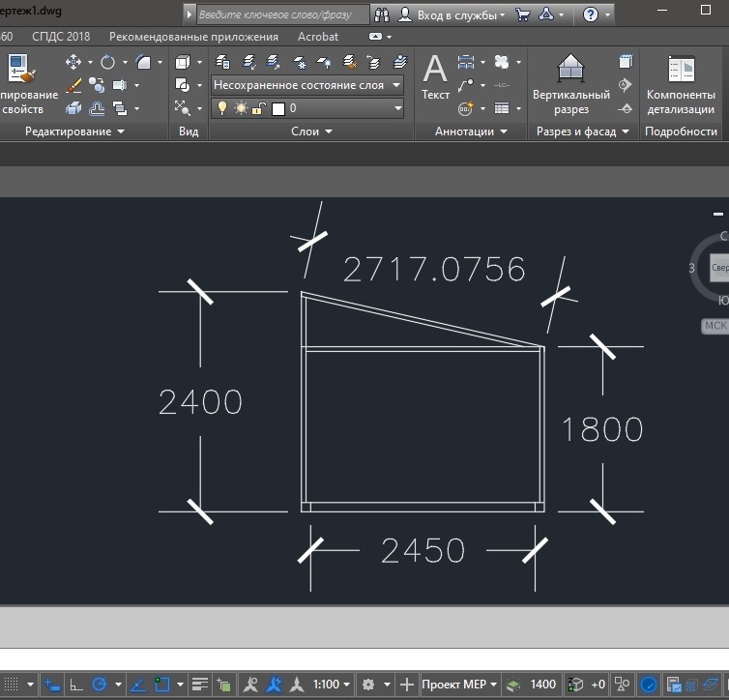Select the Rotate tool icon
Image resolution: width=729 pixels, height=700 pixels.
[x=107, y=62]
